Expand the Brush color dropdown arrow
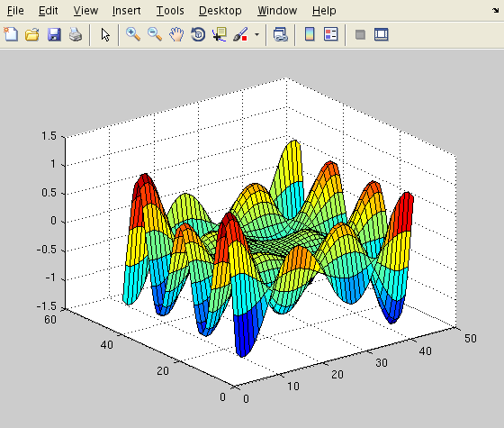504x428 pixels. 256,34
